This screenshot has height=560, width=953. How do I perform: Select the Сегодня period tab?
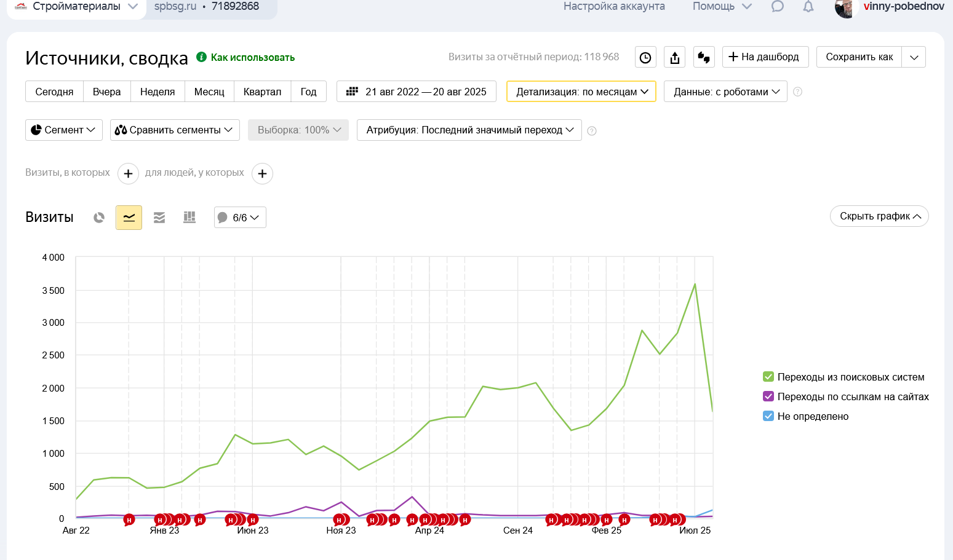pos(54,92)
